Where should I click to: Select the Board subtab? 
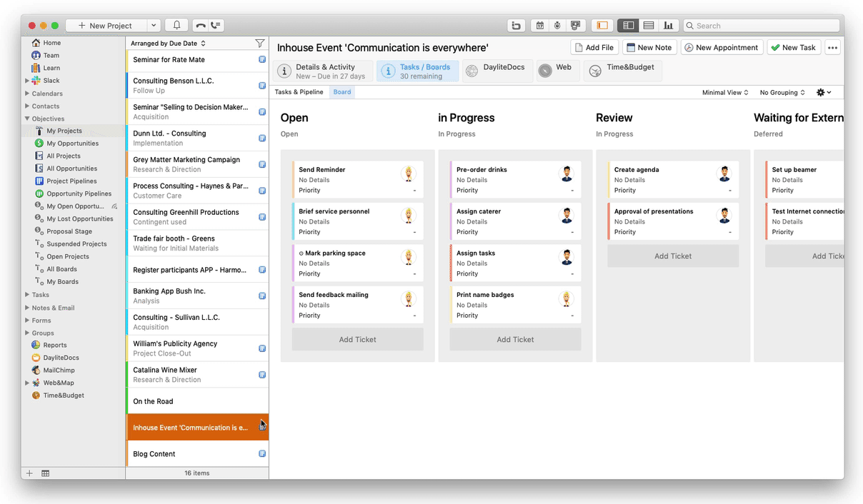(342, 92)
